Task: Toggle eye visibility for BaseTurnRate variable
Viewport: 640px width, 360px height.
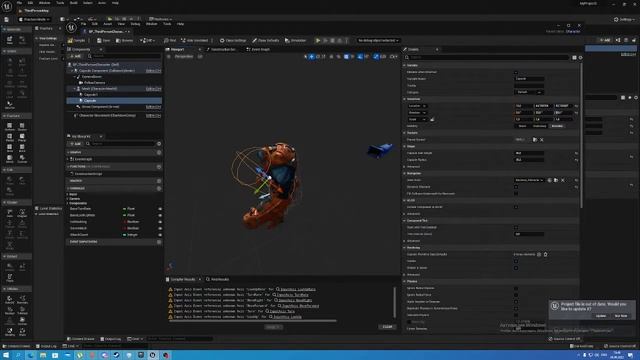Action: [x=160, y=209]
